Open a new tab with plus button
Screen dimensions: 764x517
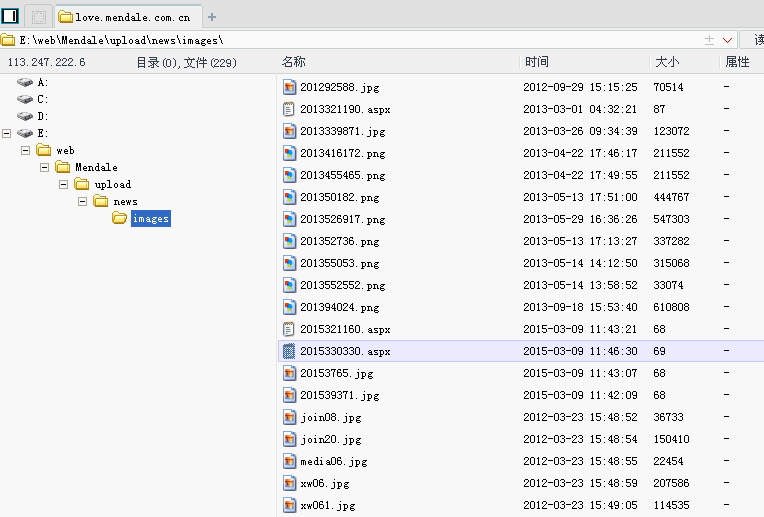click(212, 17)
